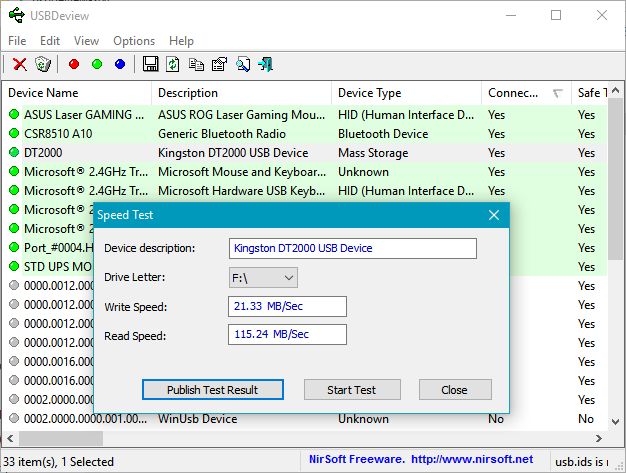Click the blue dot toolbar icon
The width and height of the screenshot is (626, 473).
120,64
